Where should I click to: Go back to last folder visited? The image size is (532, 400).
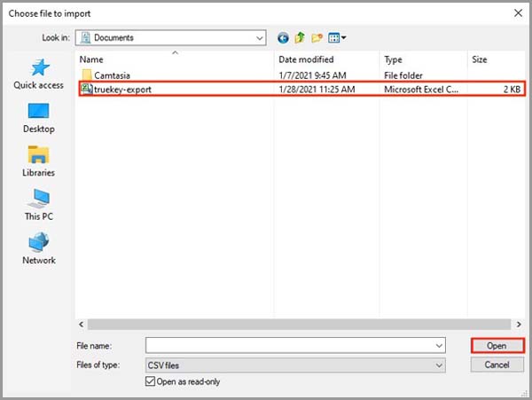coord(283,38)
